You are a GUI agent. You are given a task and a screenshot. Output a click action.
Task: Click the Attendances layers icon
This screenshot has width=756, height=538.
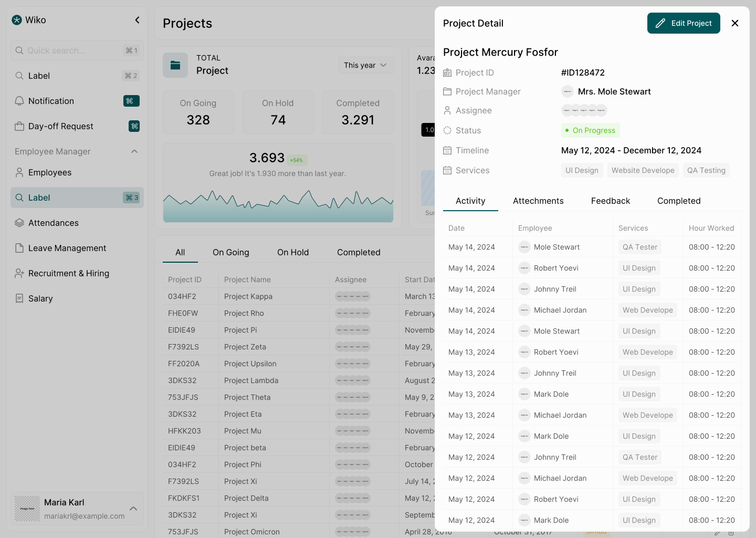pyautogui.click(x=19, y=223)
